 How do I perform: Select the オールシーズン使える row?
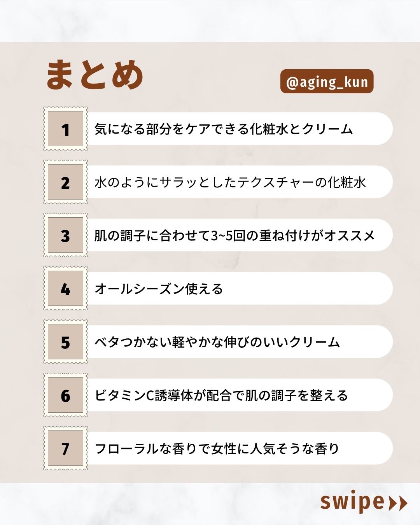click(x=159, y=289)
